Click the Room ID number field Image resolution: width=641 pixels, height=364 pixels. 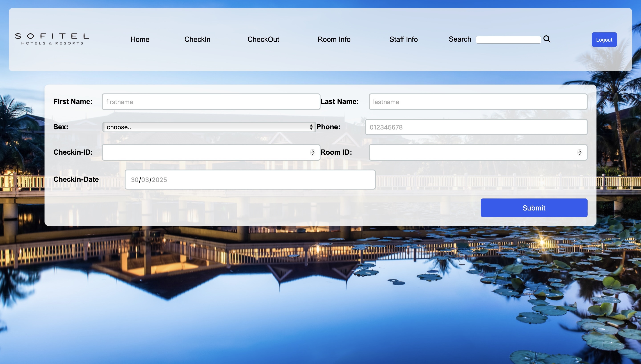473,152
